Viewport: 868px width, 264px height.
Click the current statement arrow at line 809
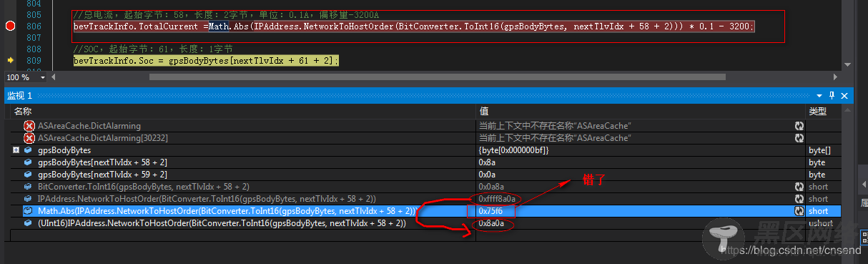10,61
